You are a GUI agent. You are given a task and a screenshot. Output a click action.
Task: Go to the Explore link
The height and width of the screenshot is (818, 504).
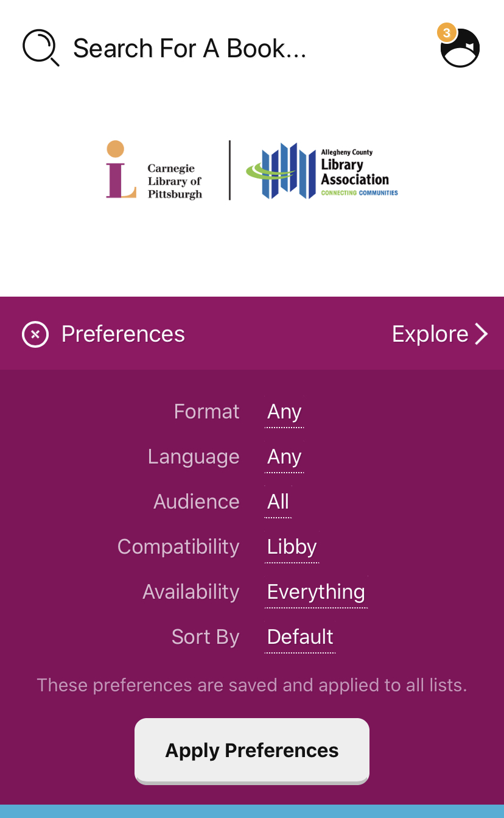tap(430, 334)
